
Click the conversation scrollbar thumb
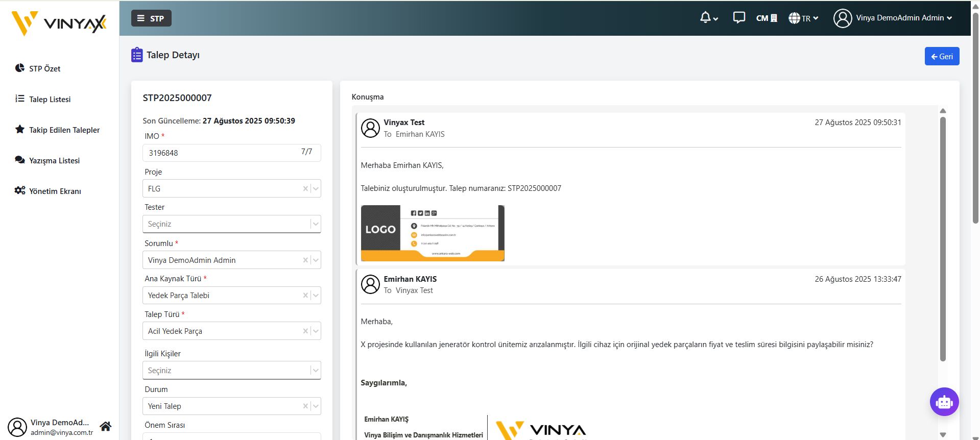(943, 239)
